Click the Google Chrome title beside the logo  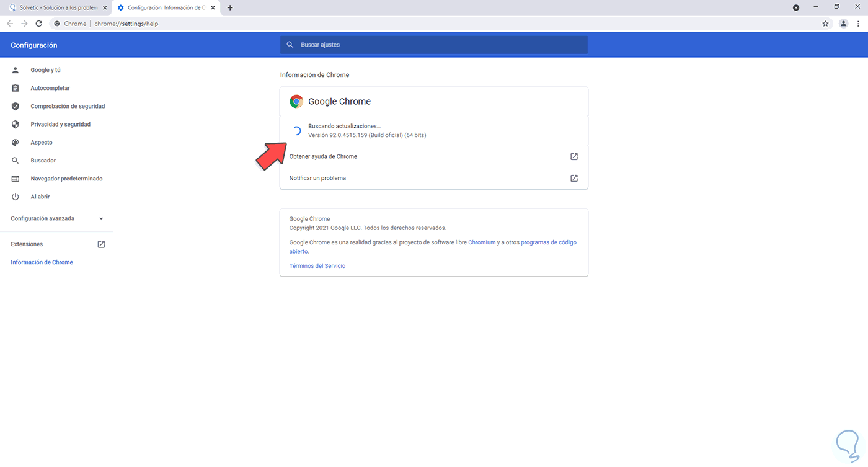[339, 102]
